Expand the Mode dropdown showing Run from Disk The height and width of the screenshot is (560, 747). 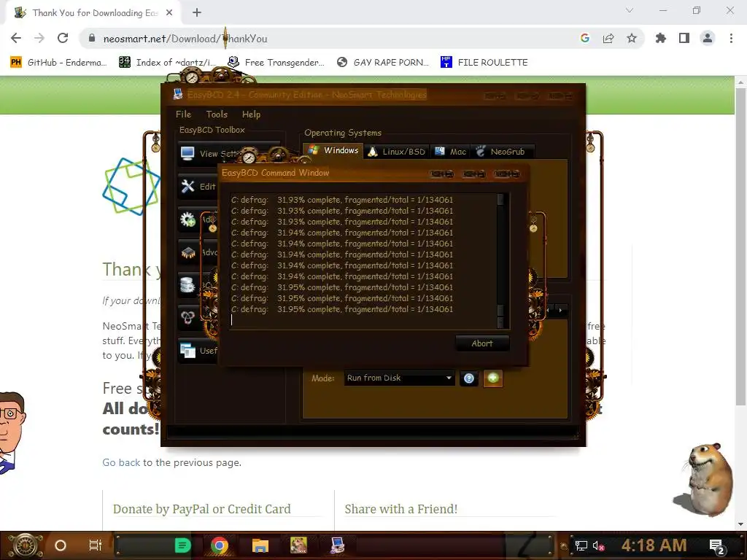(399, 378)
